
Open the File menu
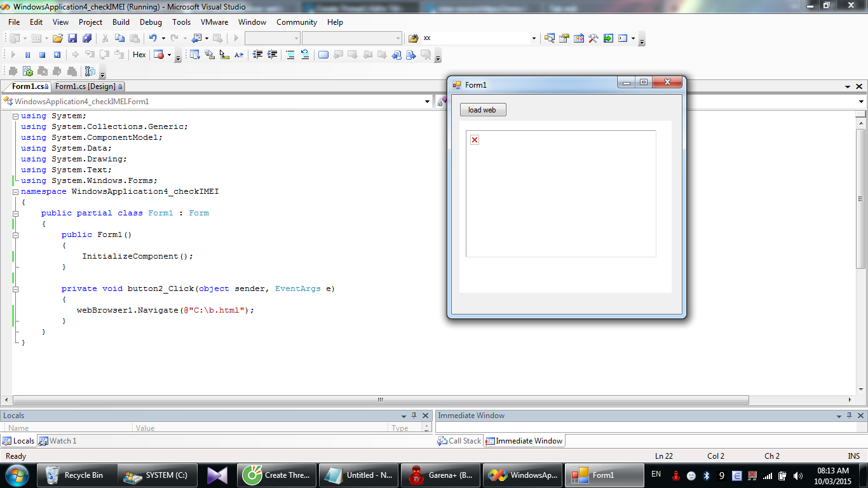[x=14, y=22]
